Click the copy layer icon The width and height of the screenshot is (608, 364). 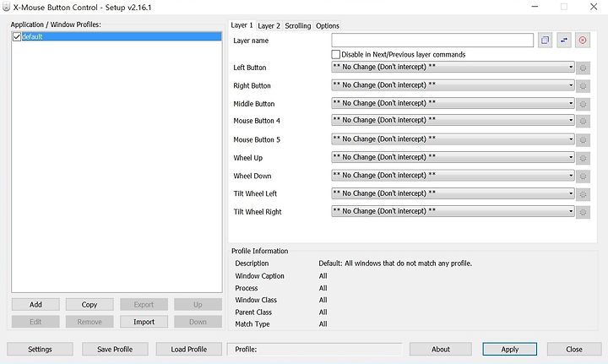click(545, 40)
